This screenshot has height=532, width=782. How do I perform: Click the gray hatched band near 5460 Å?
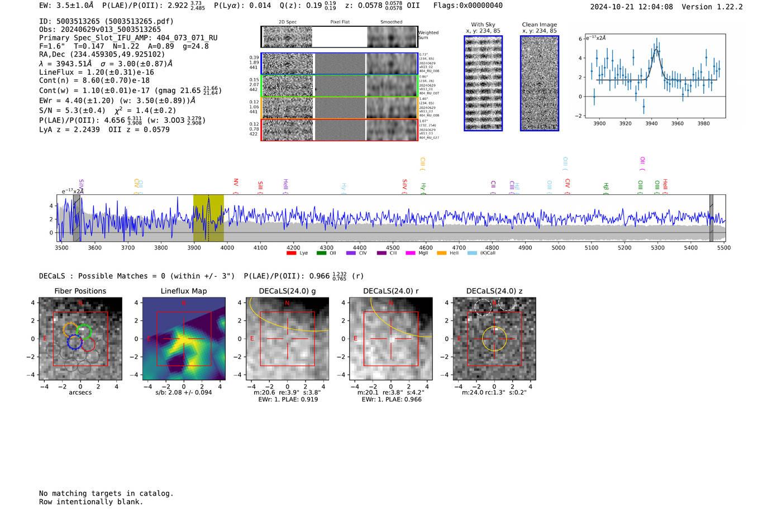pos(711,218)
